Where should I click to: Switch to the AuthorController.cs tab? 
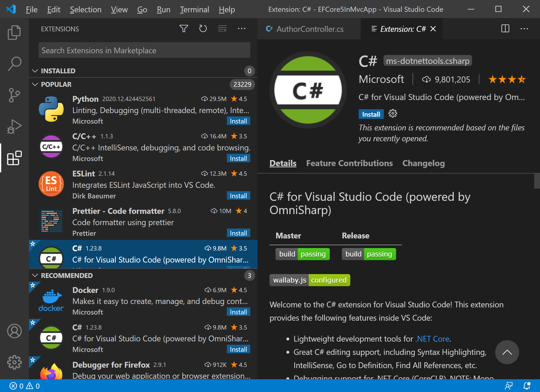(x=309, y=29)
